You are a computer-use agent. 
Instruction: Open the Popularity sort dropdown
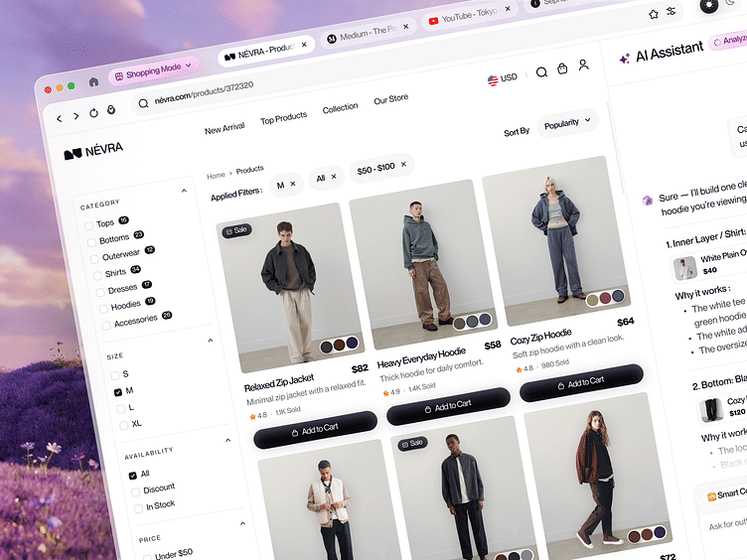point(567,124)
